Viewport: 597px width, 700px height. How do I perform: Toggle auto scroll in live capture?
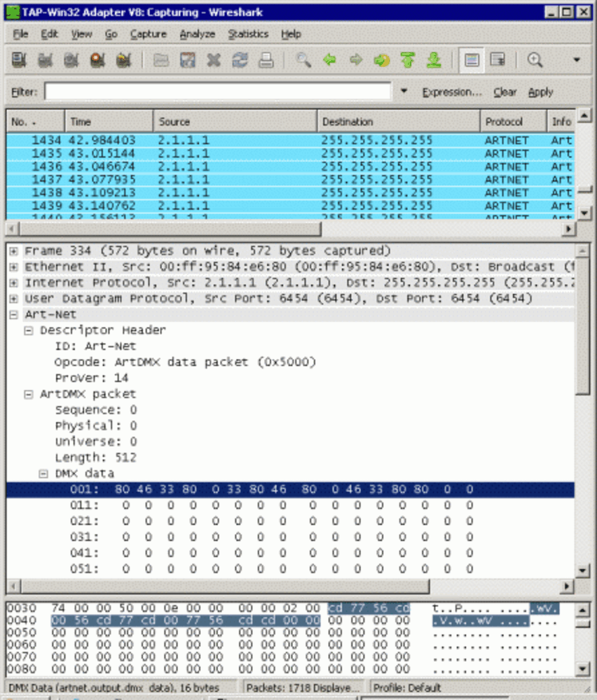pyautogui.click(x=497, y=60)
